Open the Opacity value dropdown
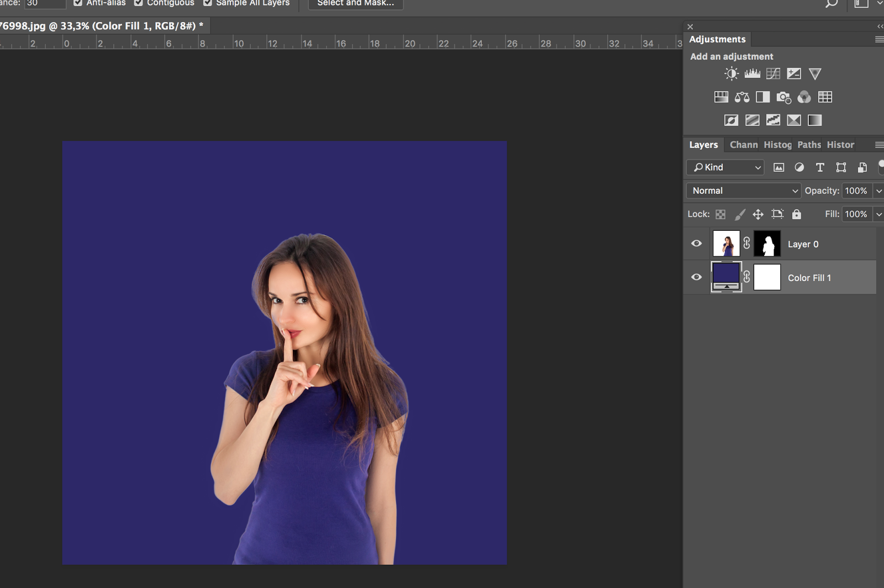 point(878,190)
